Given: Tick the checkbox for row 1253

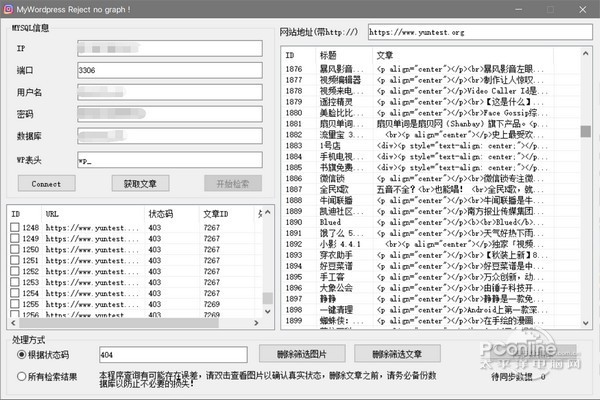Looking at the screenshot, I should tap(15, 282).
